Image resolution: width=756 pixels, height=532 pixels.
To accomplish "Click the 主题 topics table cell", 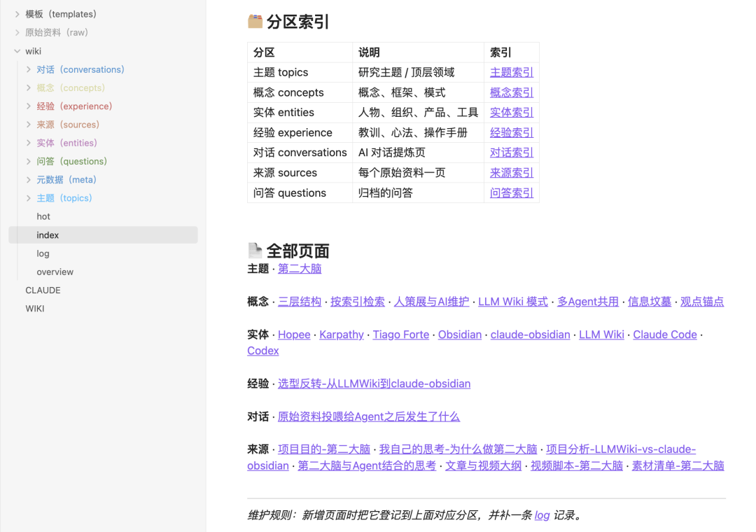I will 300,72.
